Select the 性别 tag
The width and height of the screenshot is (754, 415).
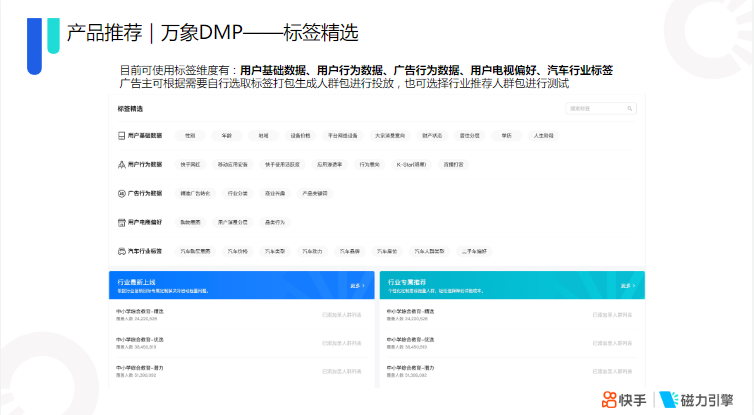[190, 136]
